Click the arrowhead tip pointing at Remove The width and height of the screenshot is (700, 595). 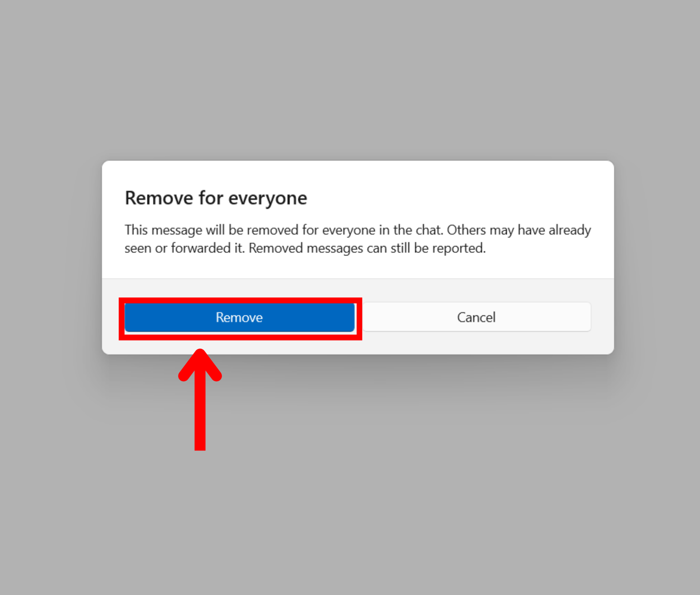200,353
